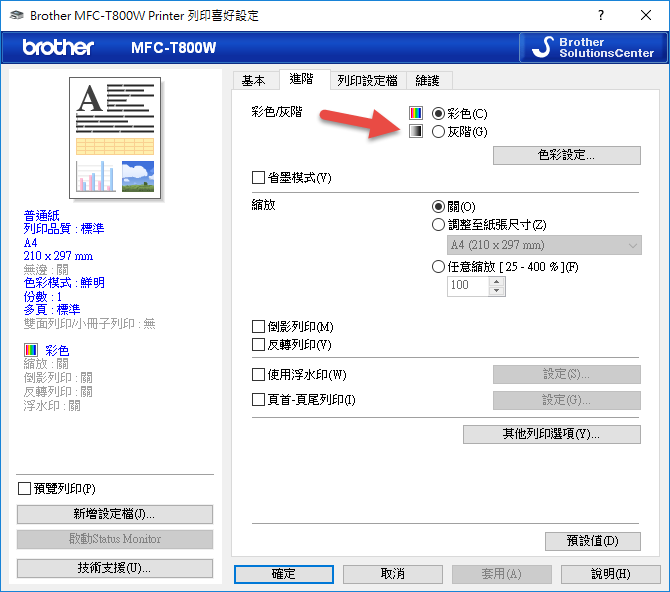This screenshot has height=592, width=670.
Task: Click 210 x 297 mm summary text
Action: click(x=58, y=256)
